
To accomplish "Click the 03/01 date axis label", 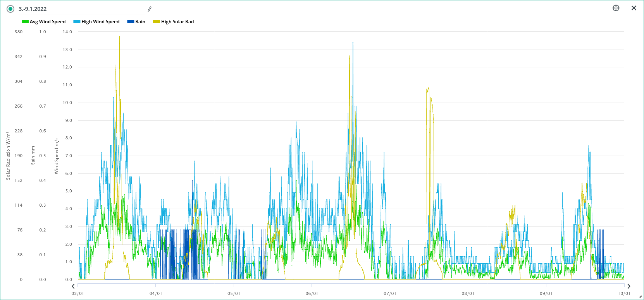I will tap(77, 293).
